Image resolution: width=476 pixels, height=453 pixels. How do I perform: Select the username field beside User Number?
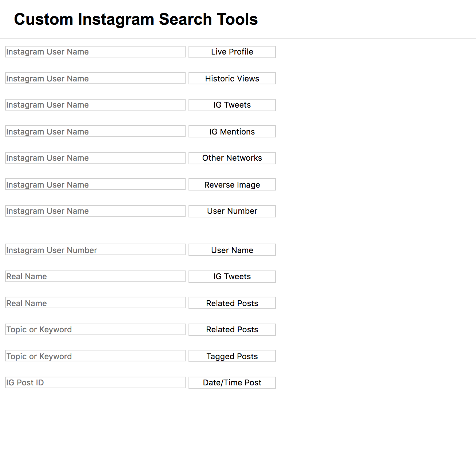click(x=95, y=211)
